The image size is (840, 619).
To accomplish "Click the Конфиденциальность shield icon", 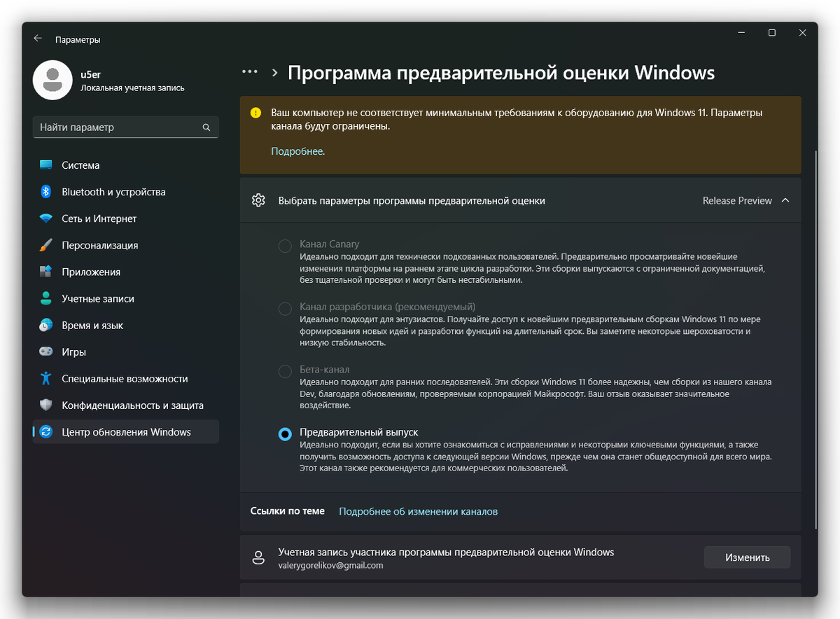I will click(x=46, y=405).
